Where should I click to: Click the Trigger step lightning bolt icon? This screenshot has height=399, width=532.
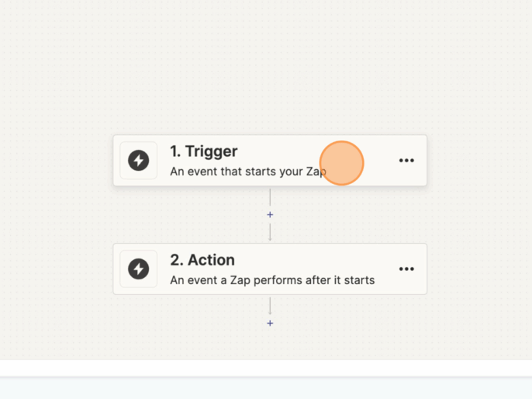point(139,161)
